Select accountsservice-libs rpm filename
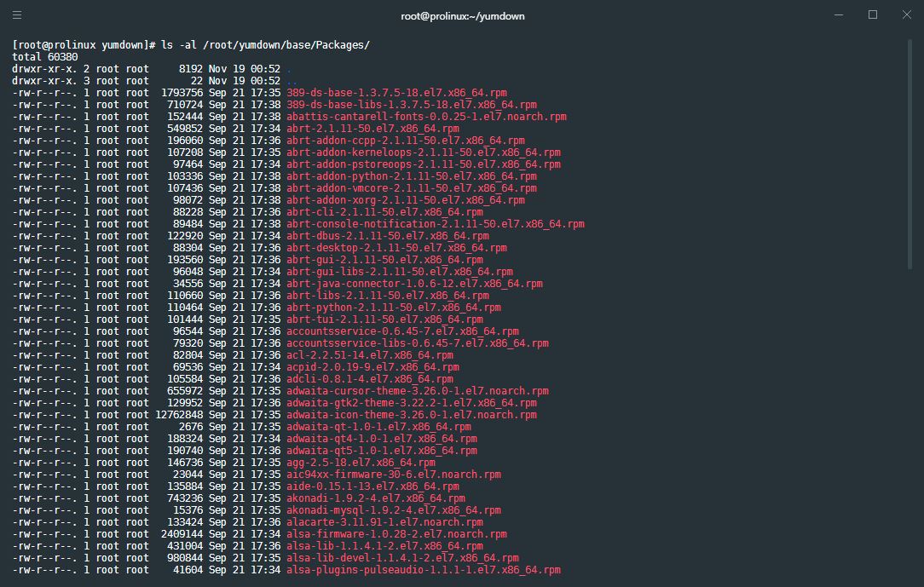Image resolution: width=924 pixels, height=587 pixels. click(x=417, y=343)
